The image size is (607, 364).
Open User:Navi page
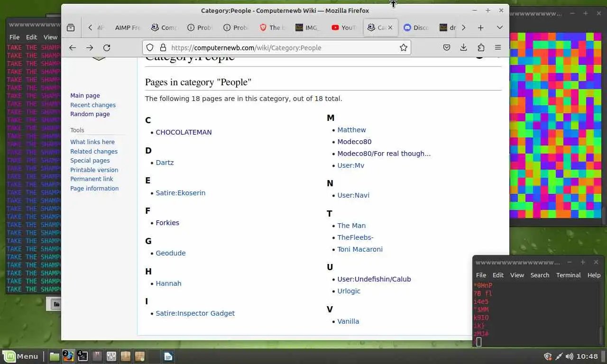coord(353,195)
